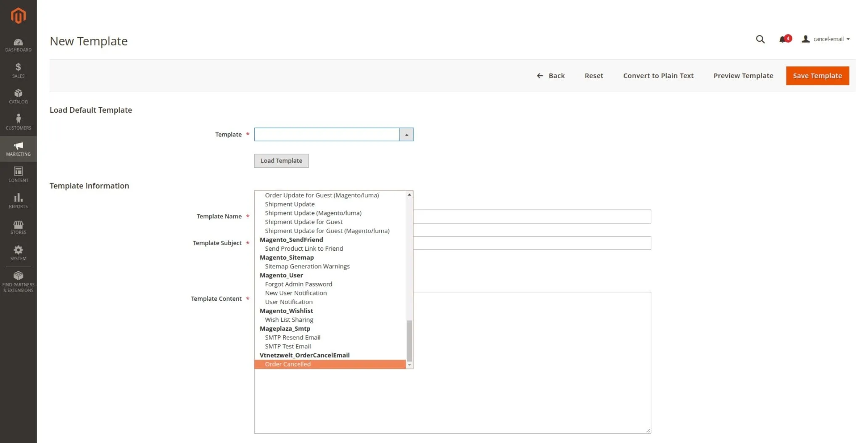Click Preview Template in the toolbar

(x=743, y=76)
